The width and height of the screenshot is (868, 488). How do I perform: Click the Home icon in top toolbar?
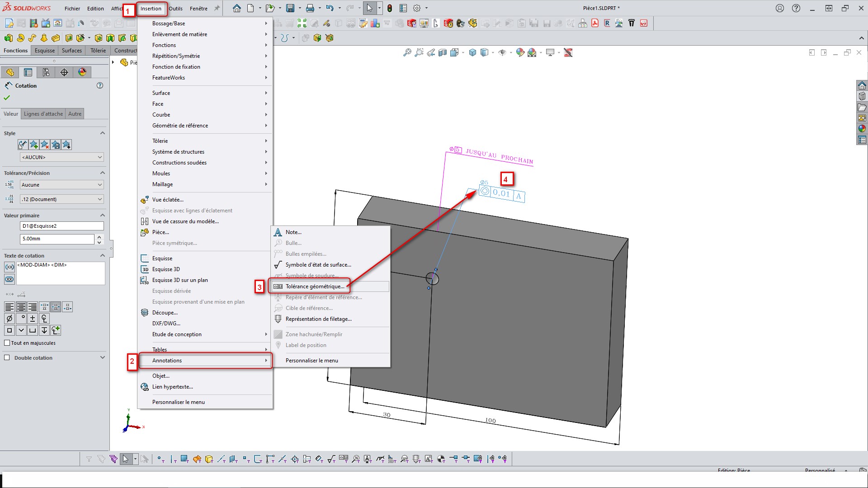tap(236, 8)
